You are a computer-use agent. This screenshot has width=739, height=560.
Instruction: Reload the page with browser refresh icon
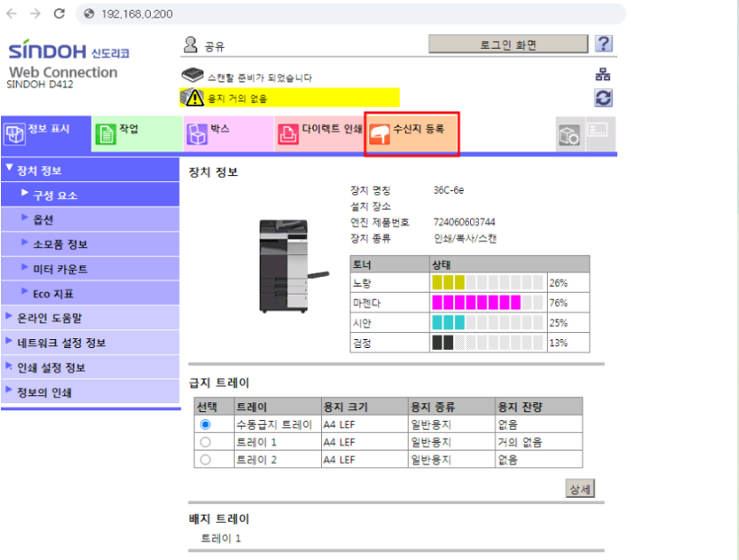click(x=60, y=14)
